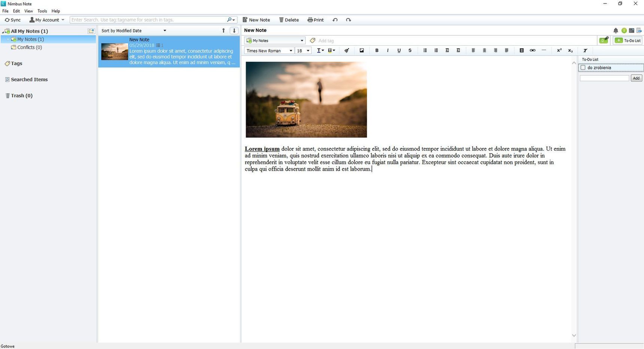Open Searched Items

(x=26, y=80)
